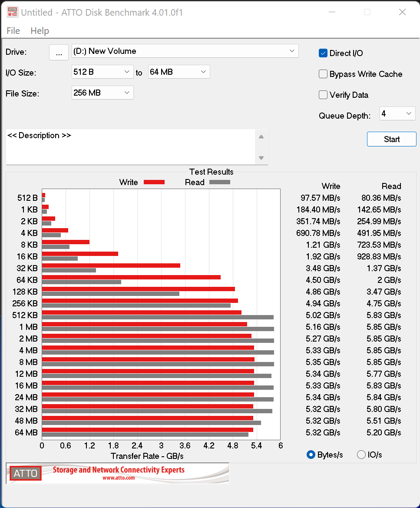
Task: Close the ATTO Disk Benchmark window
Action: point(402,12)
